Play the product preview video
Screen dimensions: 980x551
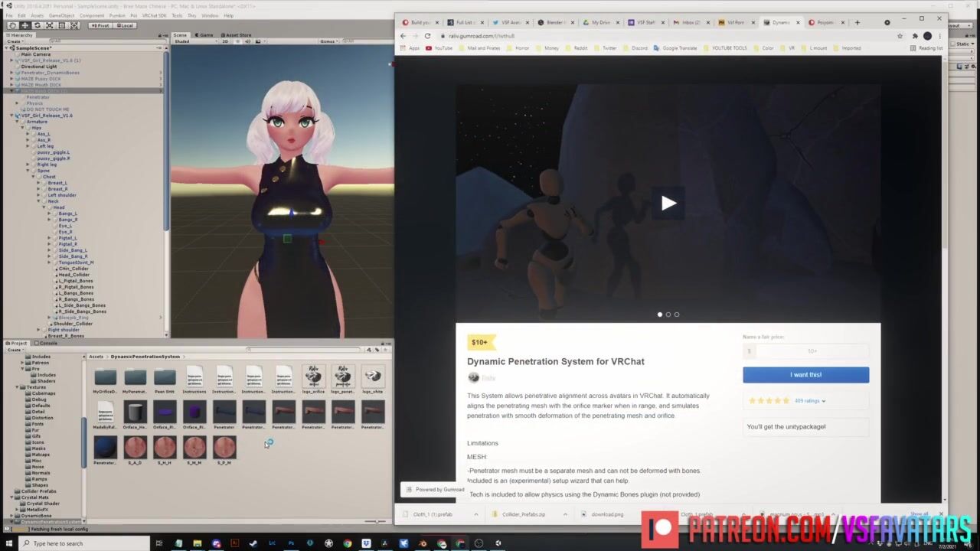(668, 203)
